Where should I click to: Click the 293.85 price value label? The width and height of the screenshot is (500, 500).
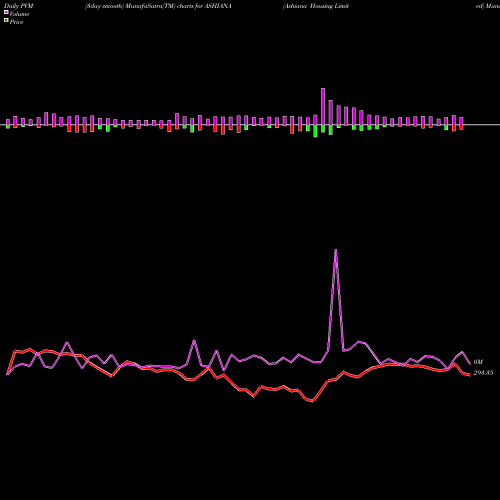483,373
